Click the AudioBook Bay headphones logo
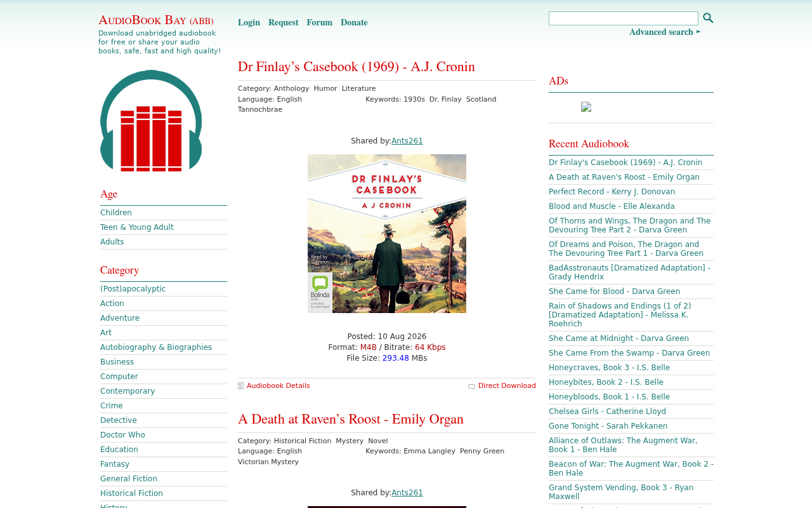 point(151,121)
